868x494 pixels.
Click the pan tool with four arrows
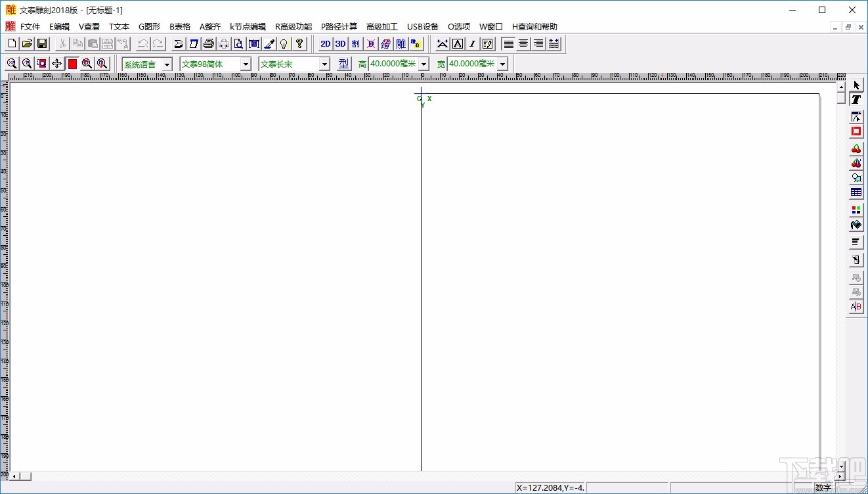57,64
